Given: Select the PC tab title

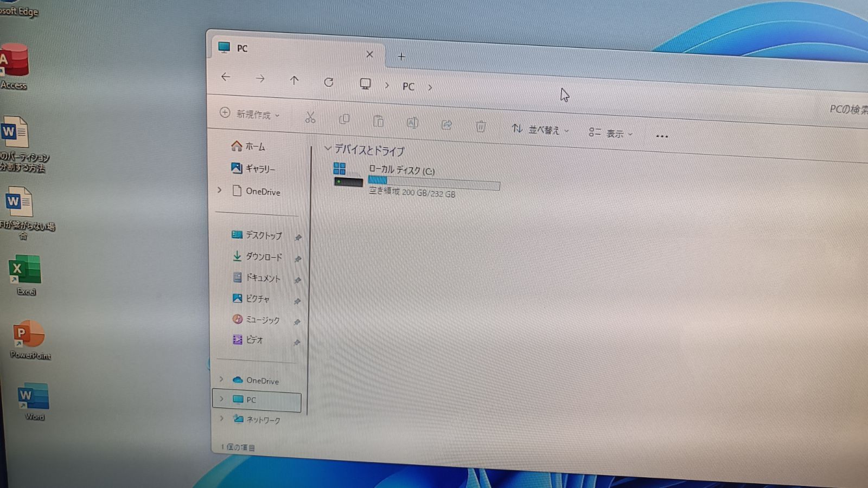Looking at the screenshot, I should (x=242, y=48).
